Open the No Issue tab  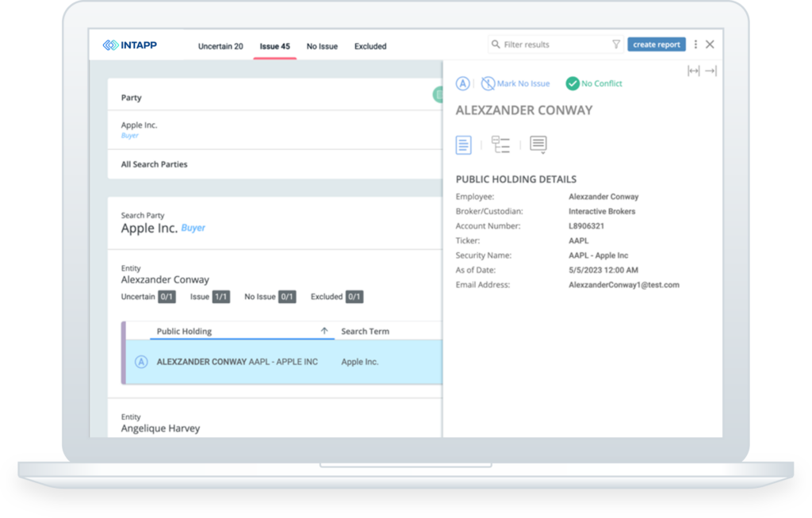(x=322, y=46)
